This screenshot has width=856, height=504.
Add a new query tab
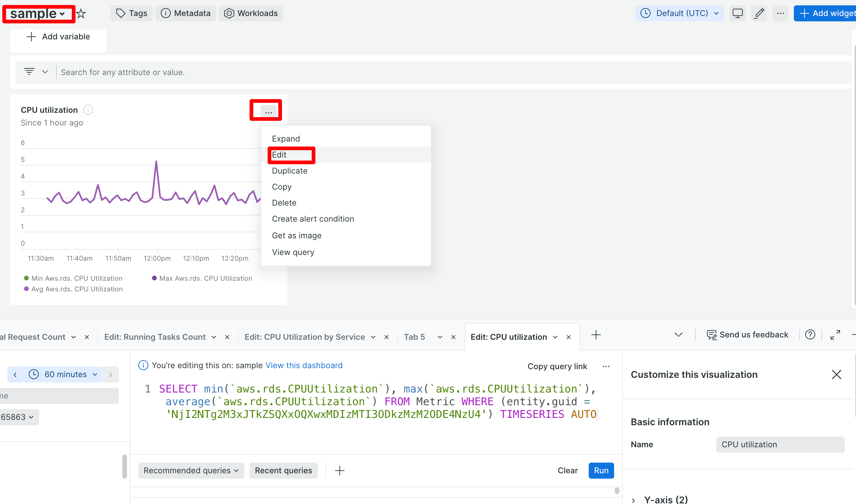(x=596, y=335)
